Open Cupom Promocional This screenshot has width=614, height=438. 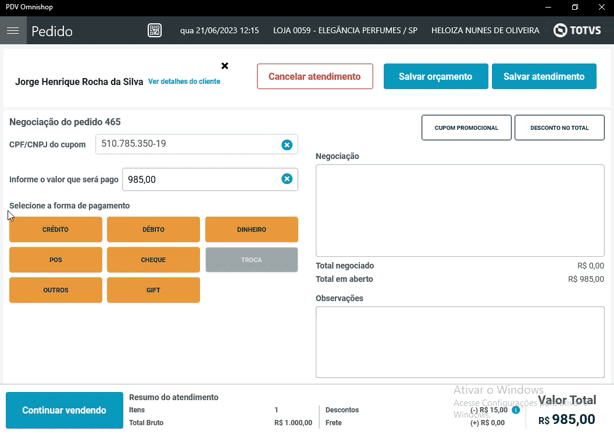[466, 128]
